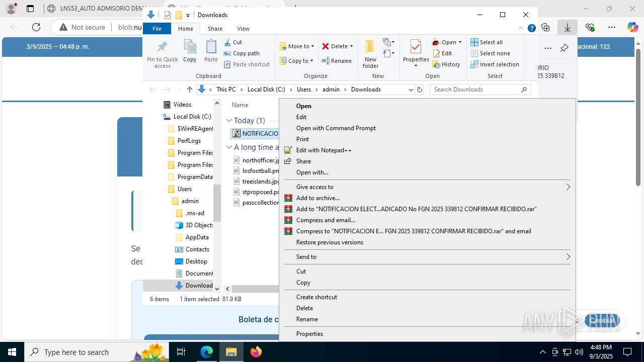
Task: Open the File ribbon tab
Action: tap(157, 29)
